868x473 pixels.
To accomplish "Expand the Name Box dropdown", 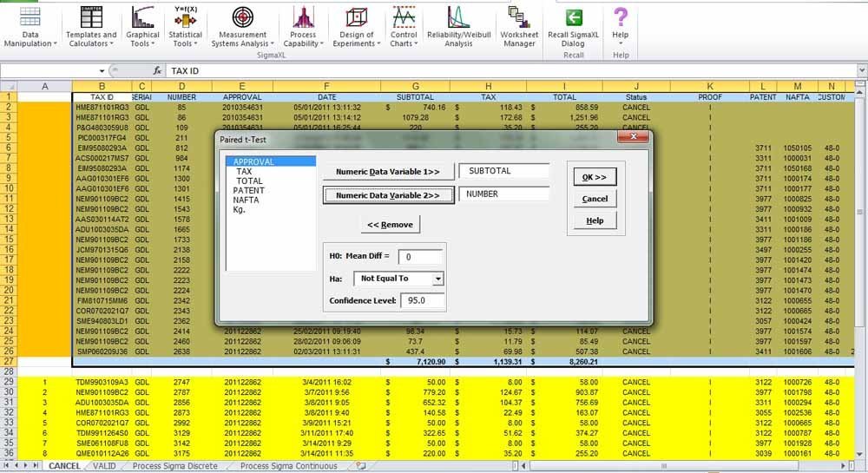I will 102,71.
